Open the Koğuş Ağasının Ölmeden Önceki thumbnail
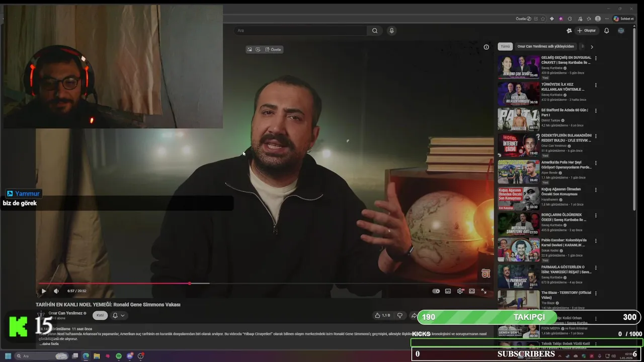The height and width of the screenshot is (362, 644). click(519, 199)
